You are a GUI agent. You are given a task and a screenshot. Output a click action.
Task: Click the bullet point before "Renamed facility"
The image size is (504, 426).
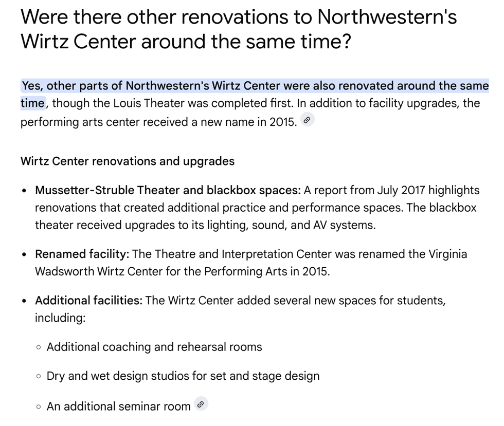click(x=24, y=255)
